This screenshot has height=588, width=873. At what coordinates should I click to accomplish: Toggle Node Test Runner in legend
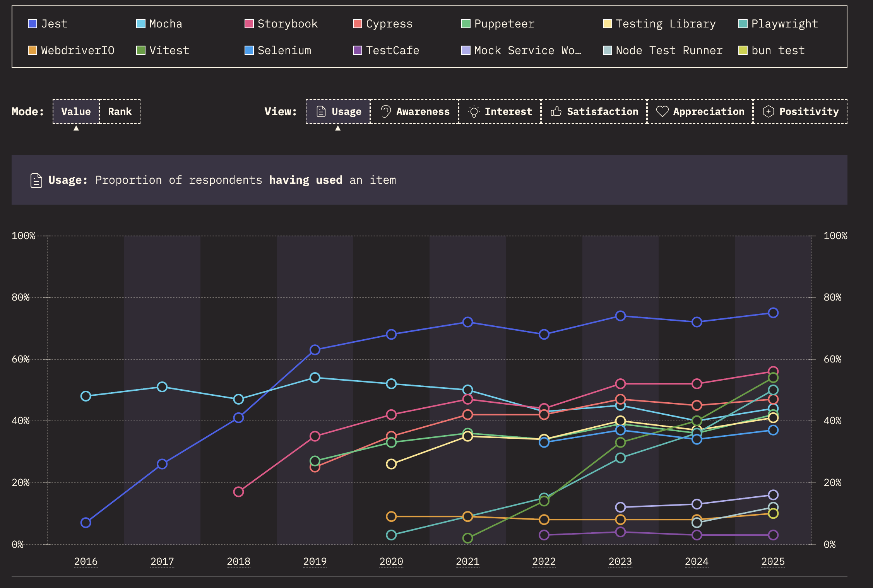tap(663, 50)
